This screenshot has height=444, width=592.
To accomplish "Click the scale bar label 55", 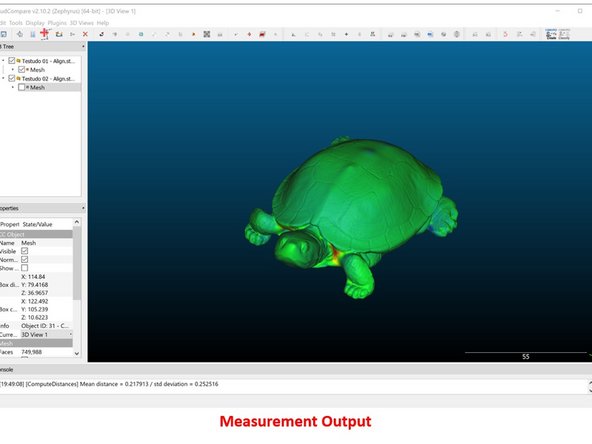I will tap(526, 356).
